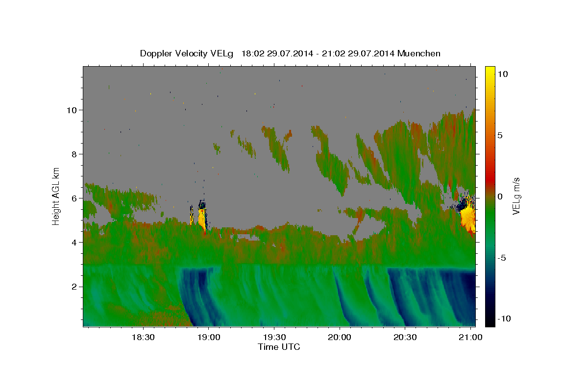Viewport: 588px width, 392px height.
Task: Click the 'Muenchen' location label in title
Action: pos(419,53)
